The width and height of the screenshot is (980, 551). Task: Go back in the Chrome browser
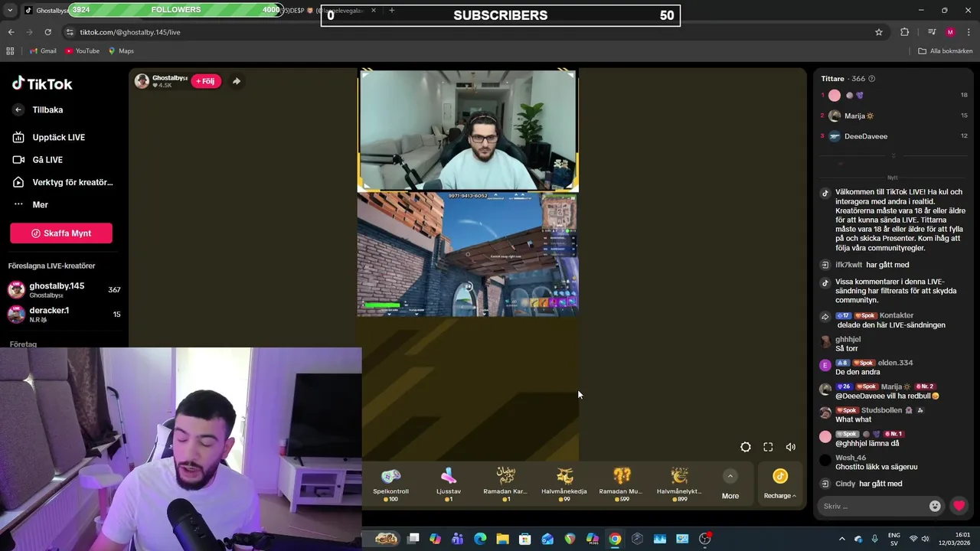coord(11,32)
